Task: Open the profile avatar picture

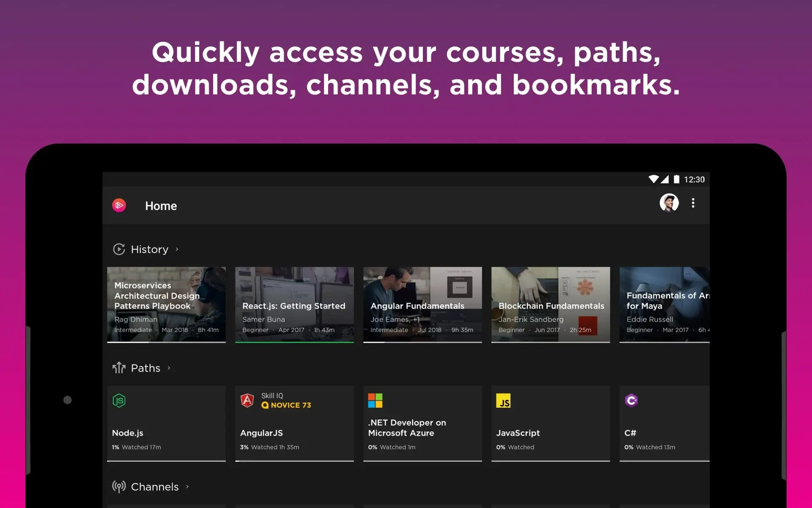Action: click(669, 203)
